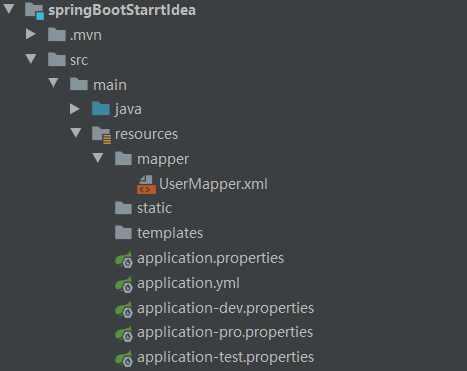This screenshot has width=467, height=371.
Task: Click the src folder icon
Action: [x=57, y=59]
